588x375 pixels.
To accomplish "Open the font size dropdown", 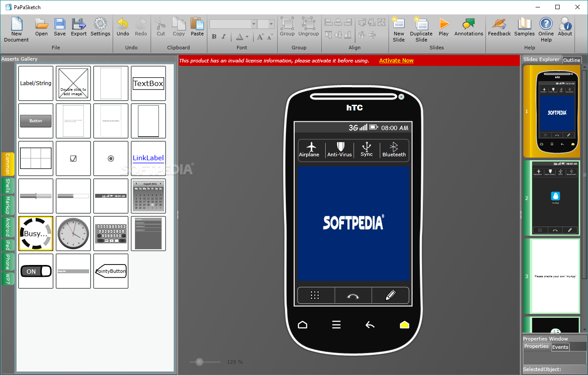I will (272, 24).
